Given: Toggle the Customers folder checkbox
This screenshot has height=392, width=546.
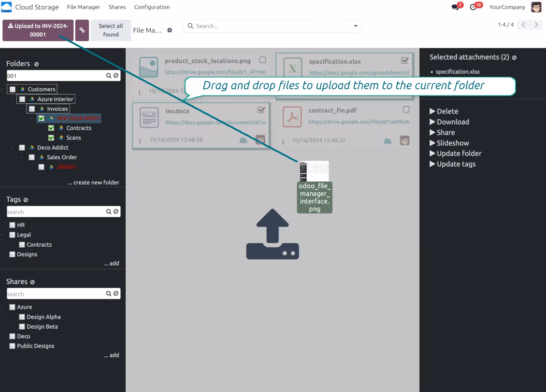Looking at the screenshot, I should (13, 89).
